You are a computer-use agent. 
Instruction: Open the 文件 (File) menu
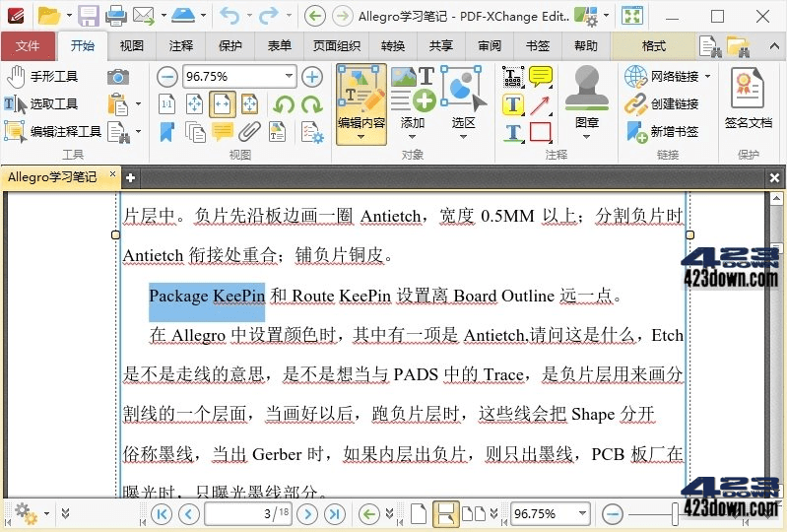(x=28, y=46)
